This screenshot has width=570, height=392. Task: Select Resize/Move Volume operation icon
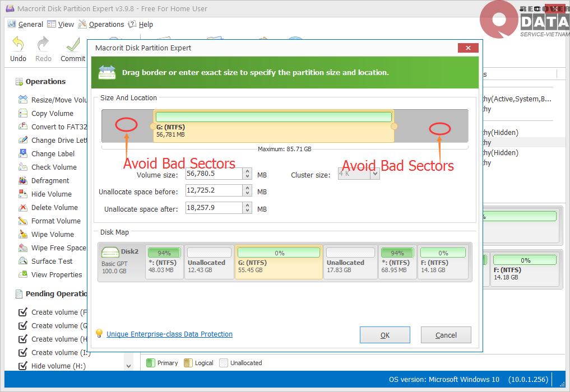coord(23,99)
